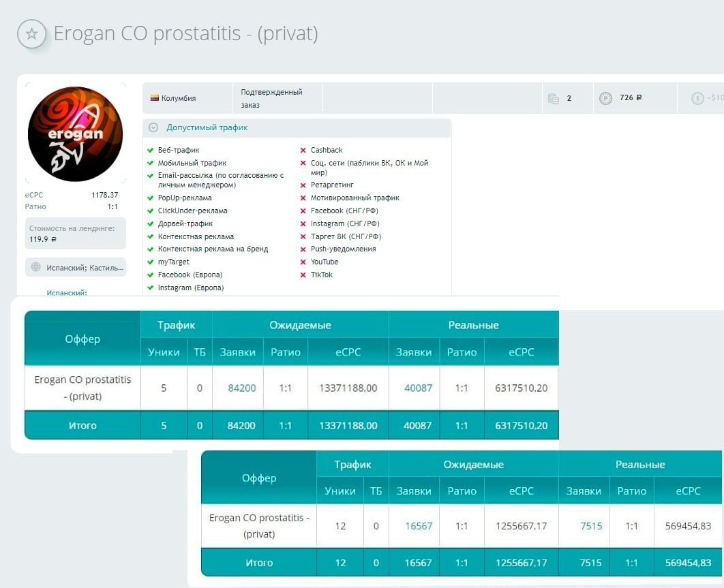Open the Испанский; Кастиль... language field
The width and height of the screenshot is (724, 588).
click(x=75, y=267)
